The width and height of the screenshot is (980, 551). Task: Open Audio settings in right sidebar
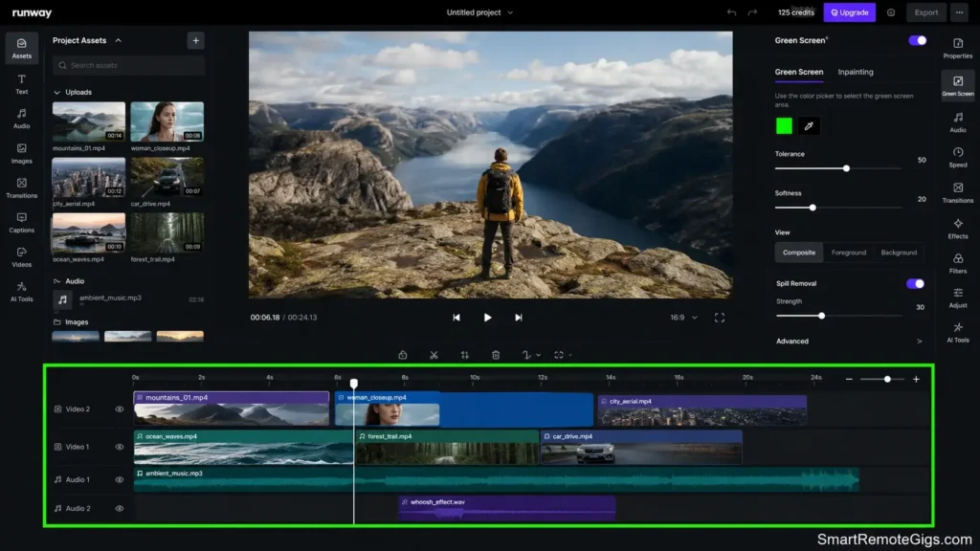(957, 121)
